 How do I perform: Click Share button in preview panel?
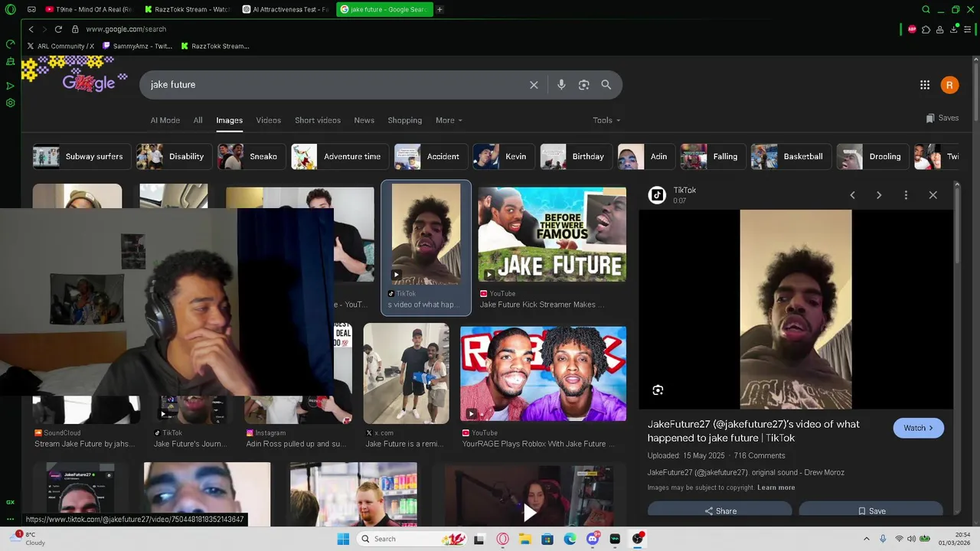[720, 510]
